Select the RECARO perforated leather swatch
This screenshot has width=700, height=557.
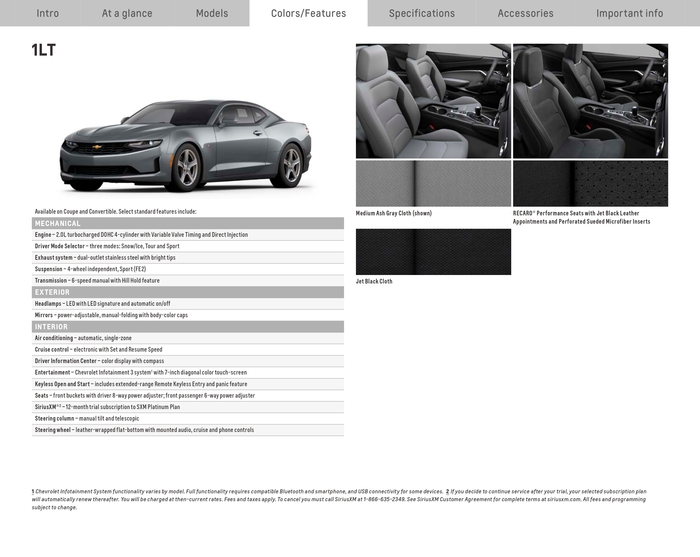591,183
